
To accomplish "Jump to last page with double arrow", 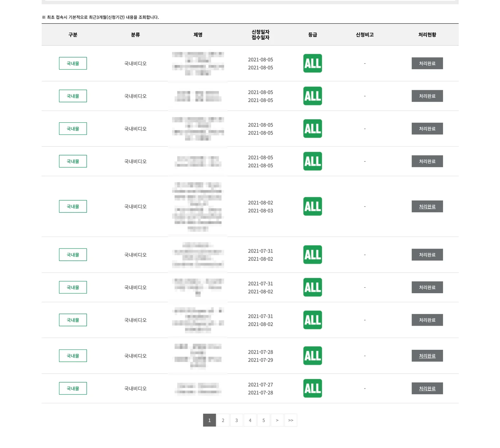I will pyautogui.click(x=291, y=420).
